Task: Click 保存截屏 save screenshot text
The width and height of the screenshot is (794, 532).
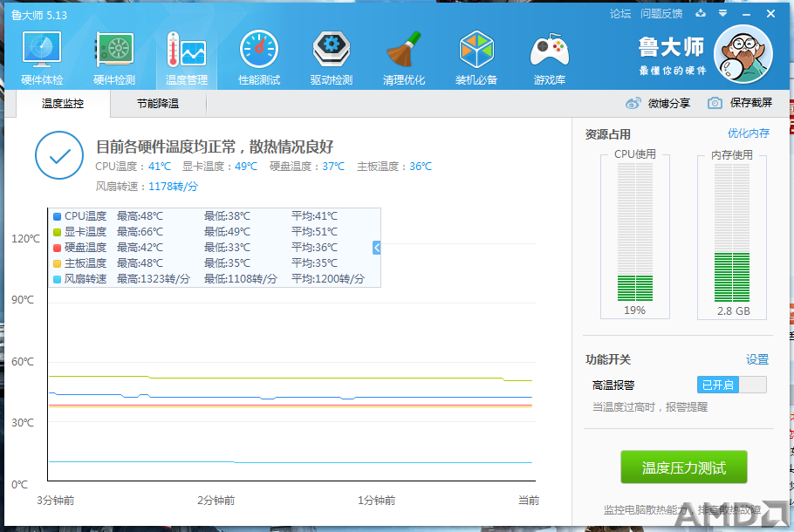Action: point(751,103)
